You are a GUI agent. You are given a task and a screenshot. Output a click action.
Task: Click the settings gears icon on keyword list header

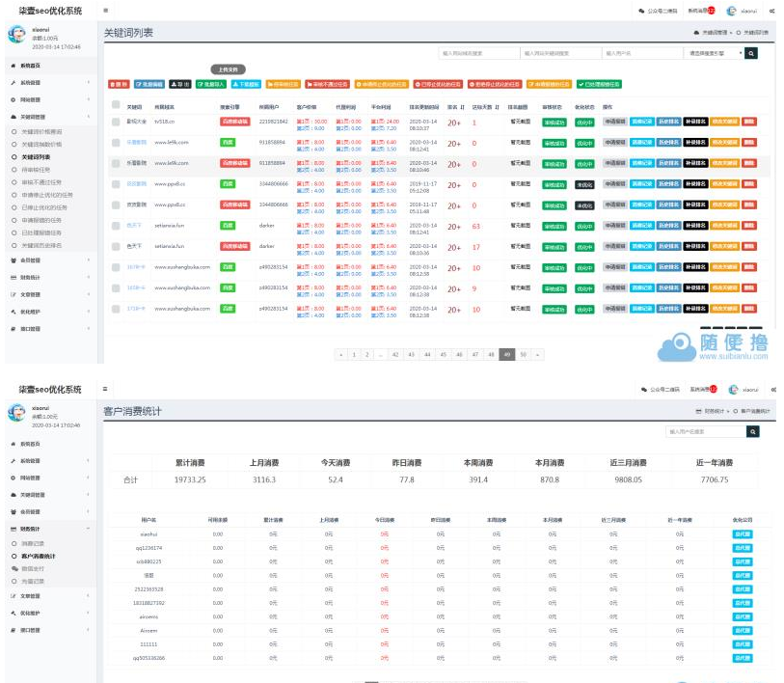(x=772, y=11)
